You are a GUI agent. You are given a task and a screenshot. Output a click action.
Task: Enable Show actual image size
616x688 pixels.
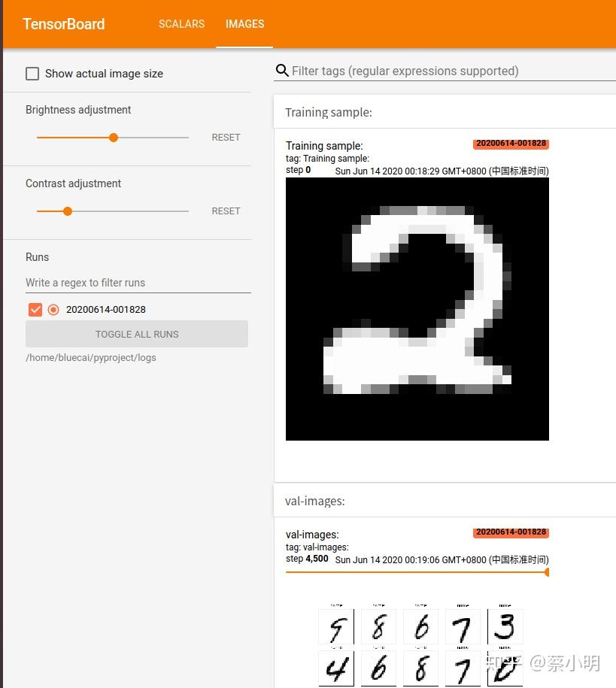[32, 73]
